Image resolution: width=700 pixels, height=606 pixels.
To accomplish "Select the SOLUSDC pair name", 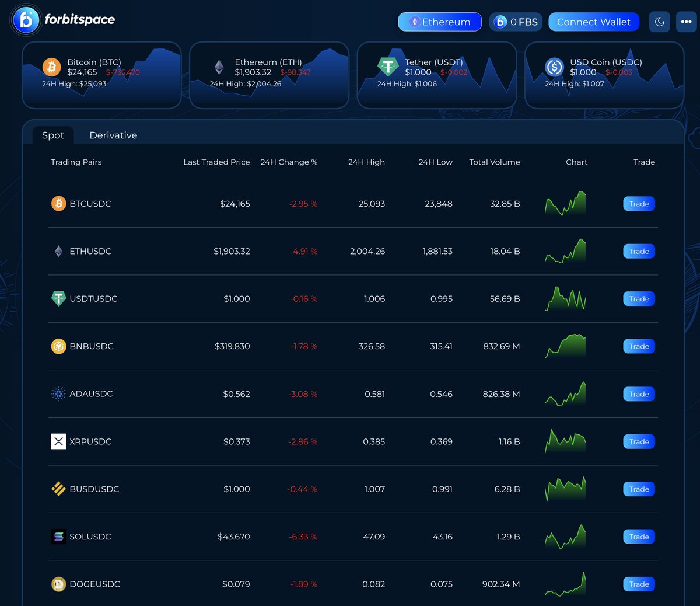I will coord(90,537).
